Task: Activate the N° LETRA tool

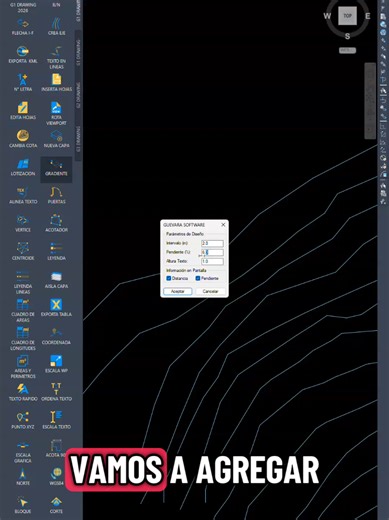Action: [23, 83]
